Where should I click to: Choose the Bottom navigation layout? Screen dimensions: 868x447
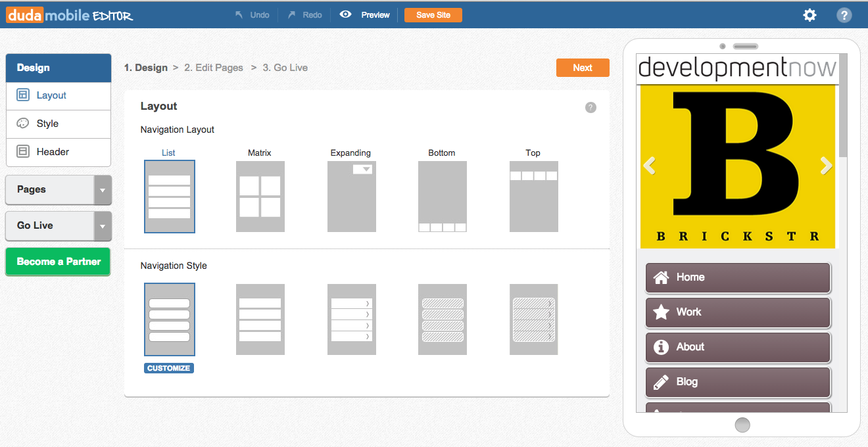point(442,197)
